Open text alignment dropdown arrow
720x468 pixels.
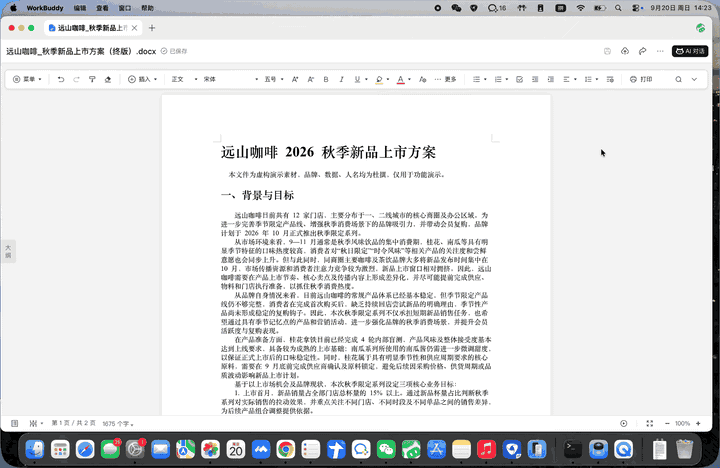(575, 79)
